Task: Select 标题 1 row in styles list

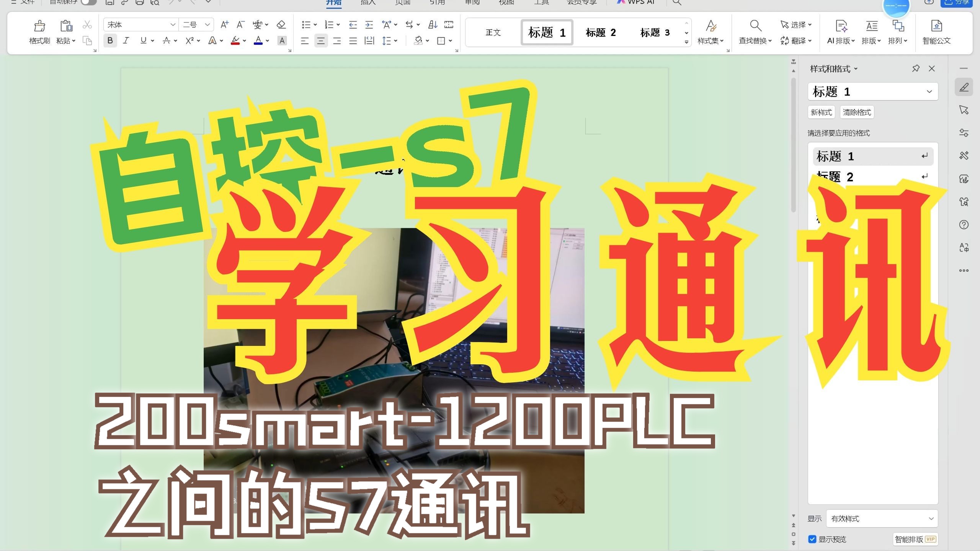Action: 873,156
